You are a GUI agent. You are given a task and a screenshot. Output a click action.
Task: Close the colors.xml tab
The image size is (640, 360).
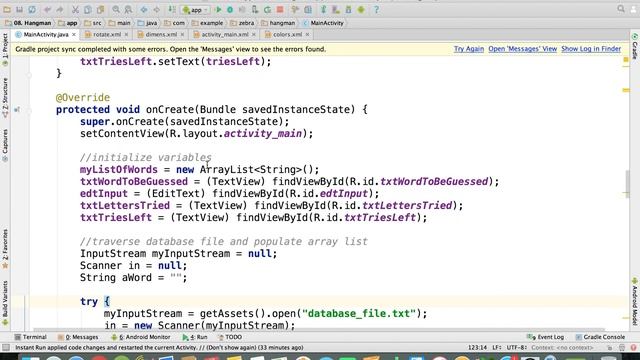[x=307, y=35]
